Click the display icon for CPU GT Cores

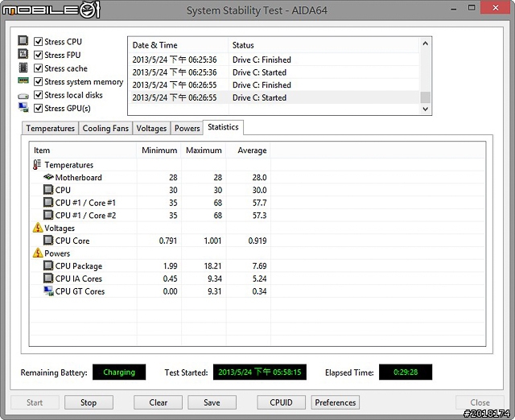click(48, 291)
